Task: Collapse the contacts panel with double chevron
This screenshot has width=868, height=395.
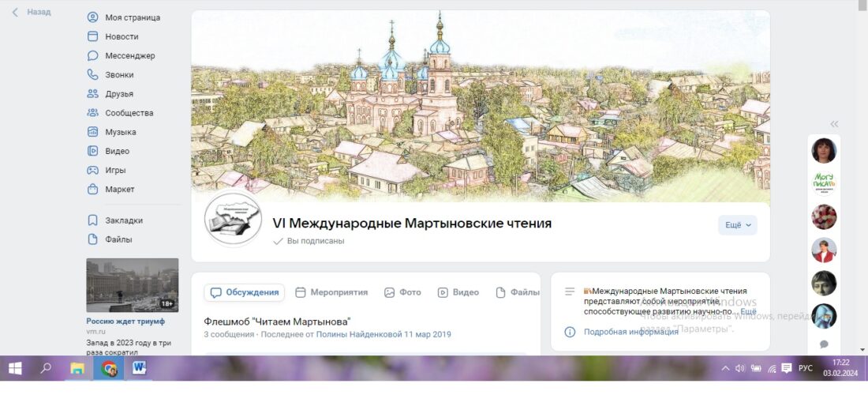Action: pyautogui.click(x=834, y=124)
